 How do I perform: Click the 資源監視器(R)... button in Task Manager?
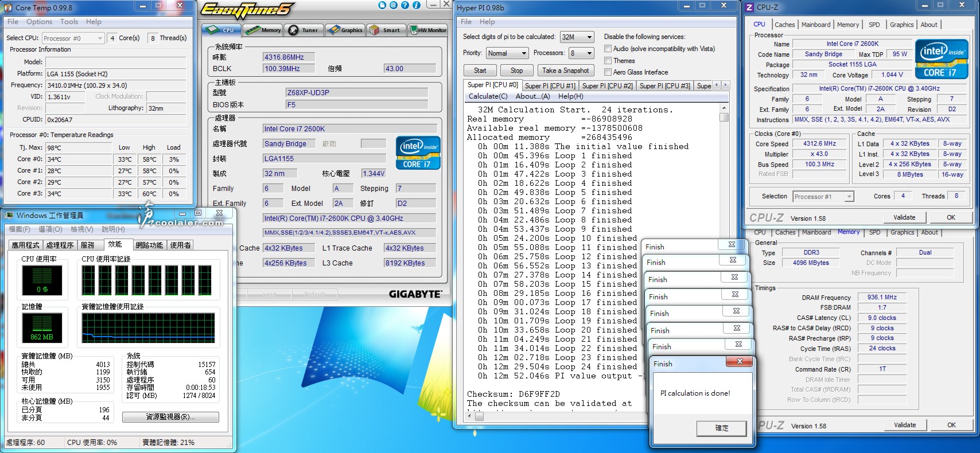tap(170, 417)
